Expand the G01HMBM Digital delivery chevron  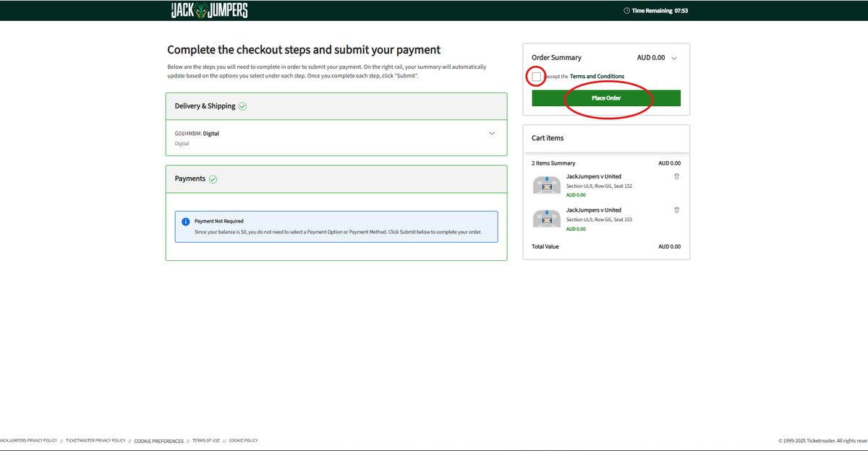(492, 133)
